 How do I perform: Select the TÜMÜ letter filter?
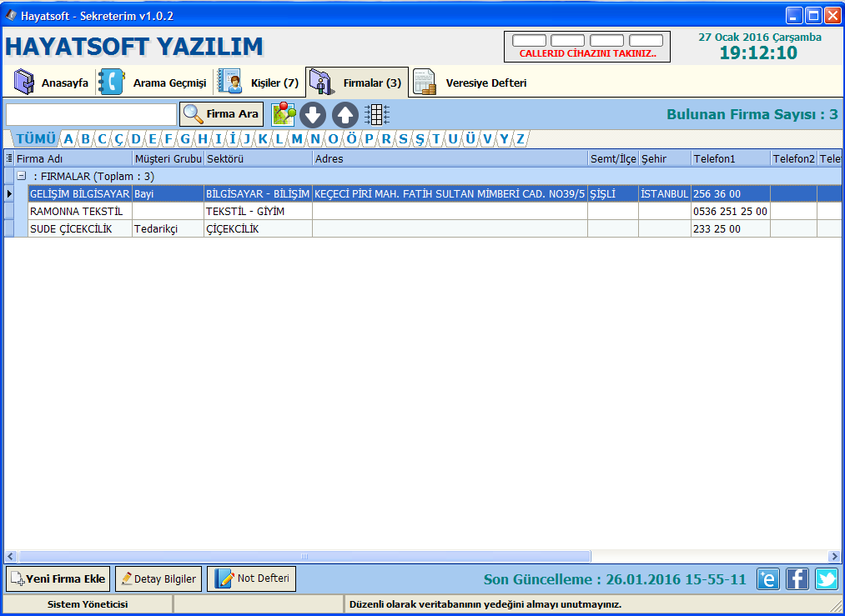click(x=36, y=139)
